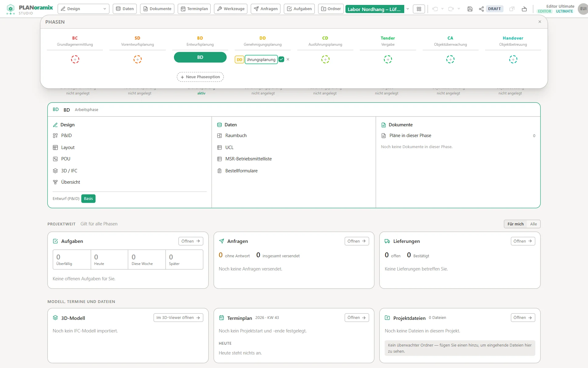Click the share icon in the toolbar
Image resolution: width=588 pixels, height=368 pixels.
[x=481, y=9]
